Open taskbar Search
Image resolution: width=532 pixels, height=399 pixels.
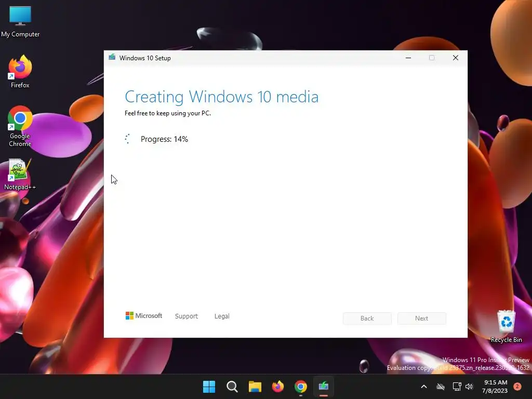[232, 387]
